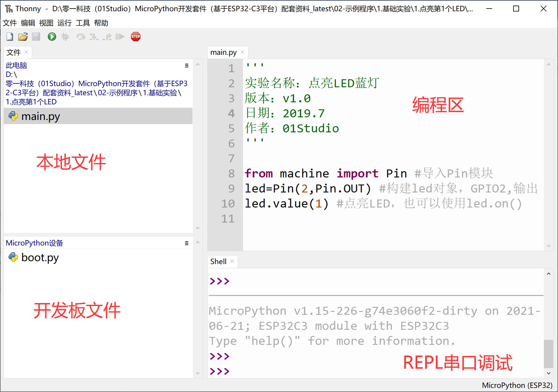Viewport: 558px width, 392px height.
Task: Click the MicroPython设备 header link
Action: point(35,243)
